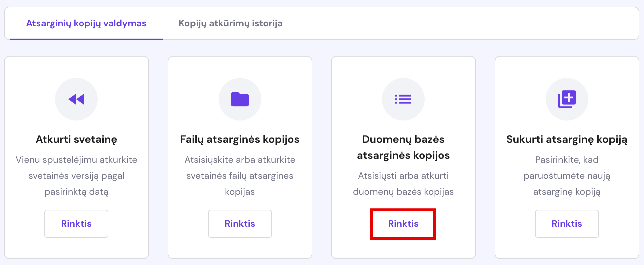644x265 pixels.
Task: Click the list icon on Duomenų bazės card
Action: click(403, 99)
